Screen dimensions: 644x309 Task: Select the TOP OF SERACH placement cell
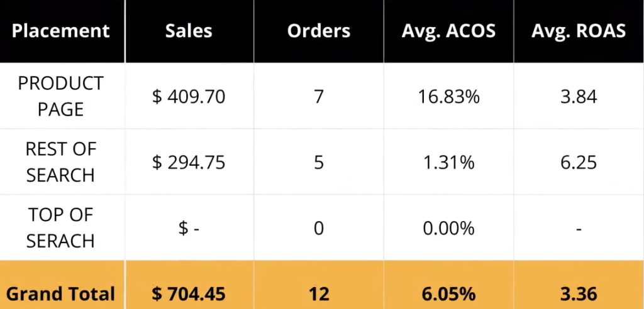(61, 227)
